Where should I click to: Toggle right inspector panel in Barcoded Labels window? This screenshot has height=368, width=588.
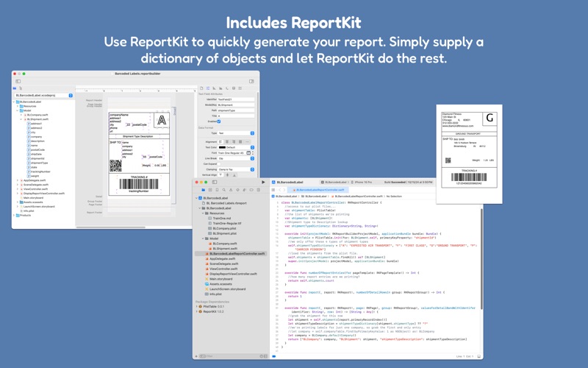(251, 81)
